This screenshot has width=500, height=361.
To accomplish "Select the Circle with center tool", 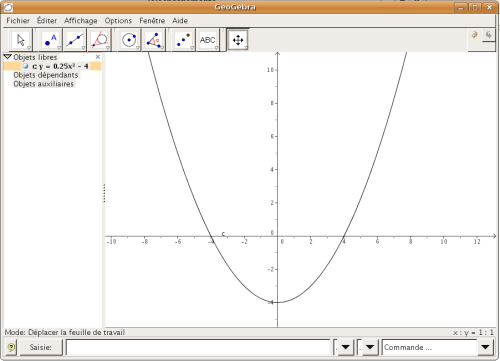I will (129, 40).
